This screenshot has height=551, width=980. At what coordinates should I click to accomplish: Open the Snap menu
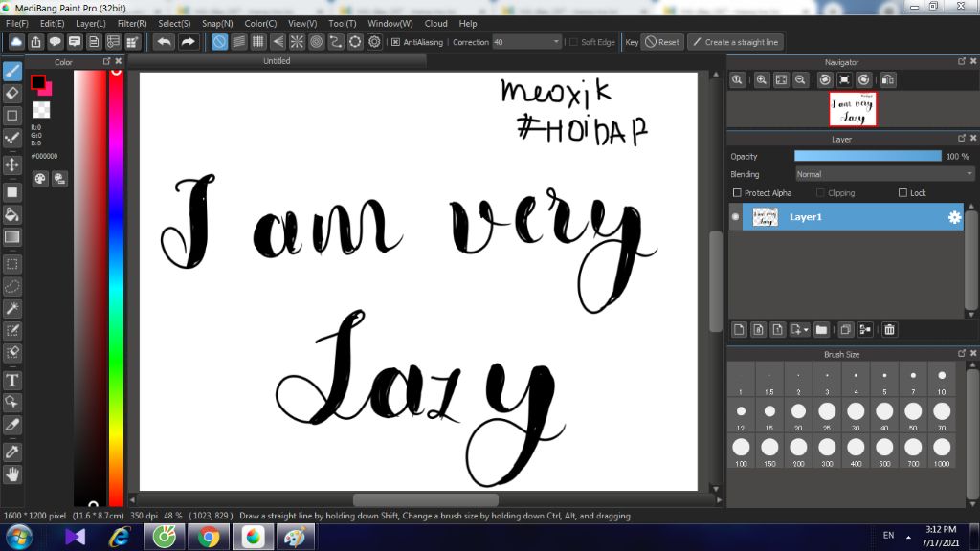tap(217, 23)
